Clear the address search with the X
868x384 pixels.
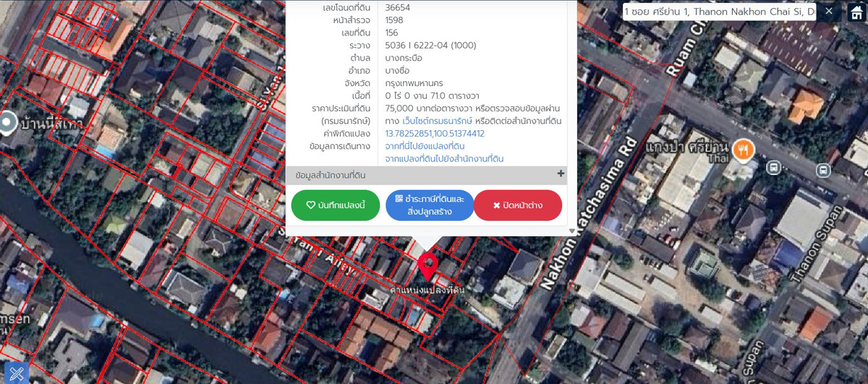click(x=829, y=11)
